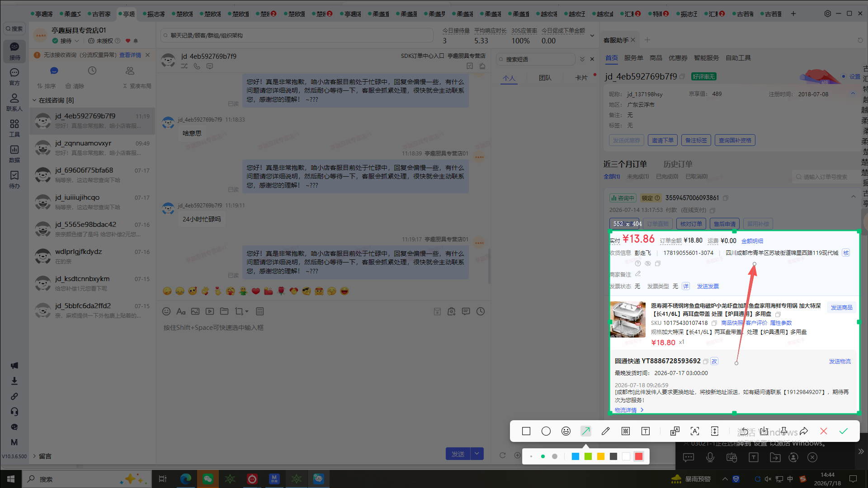Switch to the 服务单 tab
The height and width of the screenshot is (488, 868).
[633, 58]
